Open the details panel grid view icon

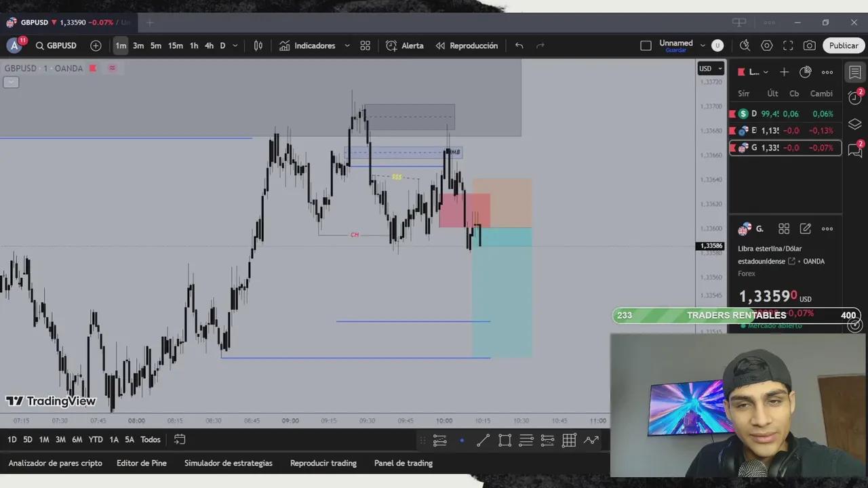(x=784, y=229)
